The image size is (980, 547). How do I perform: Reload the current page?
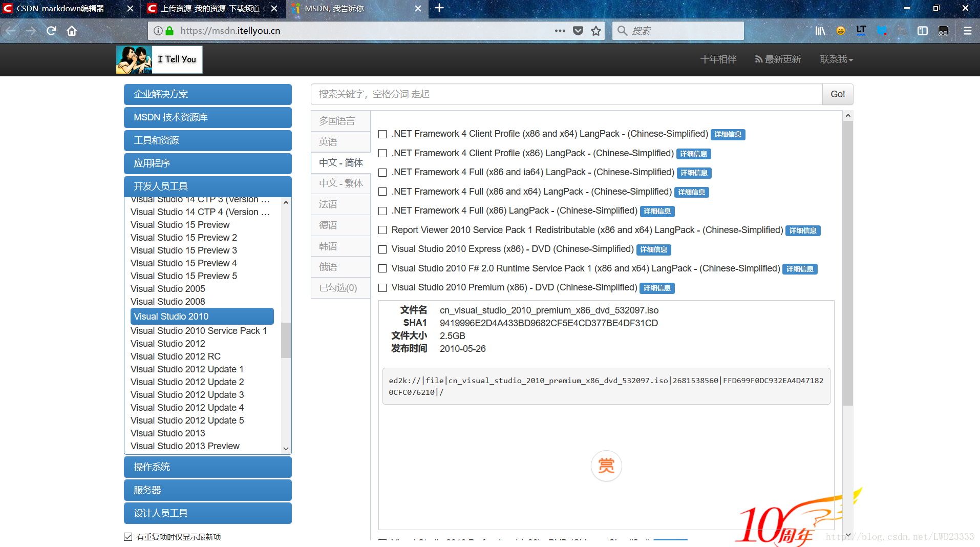[51, 31]
